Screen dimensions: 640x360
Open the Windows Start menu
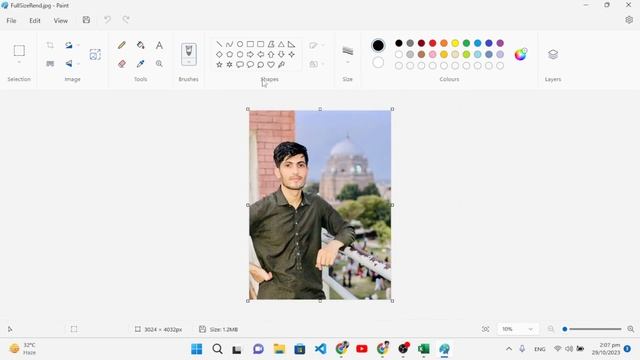[197, 349]
